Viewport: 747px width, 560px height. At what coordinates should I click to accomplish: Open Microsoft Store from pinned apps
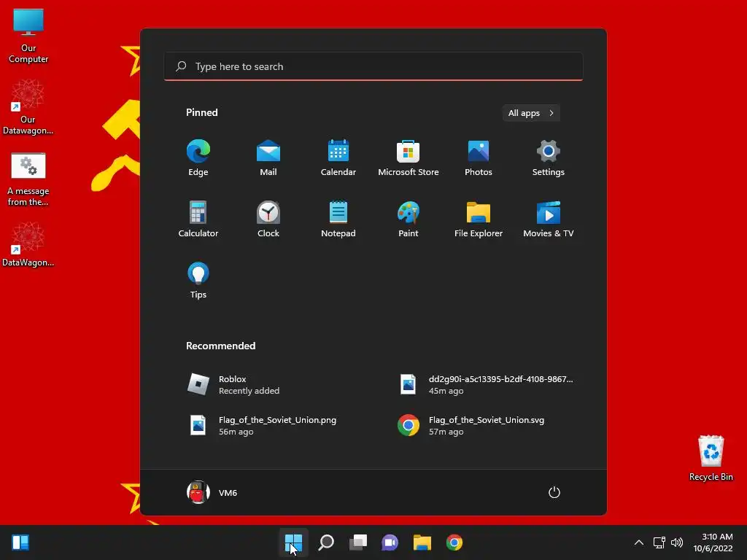[409, 158]
